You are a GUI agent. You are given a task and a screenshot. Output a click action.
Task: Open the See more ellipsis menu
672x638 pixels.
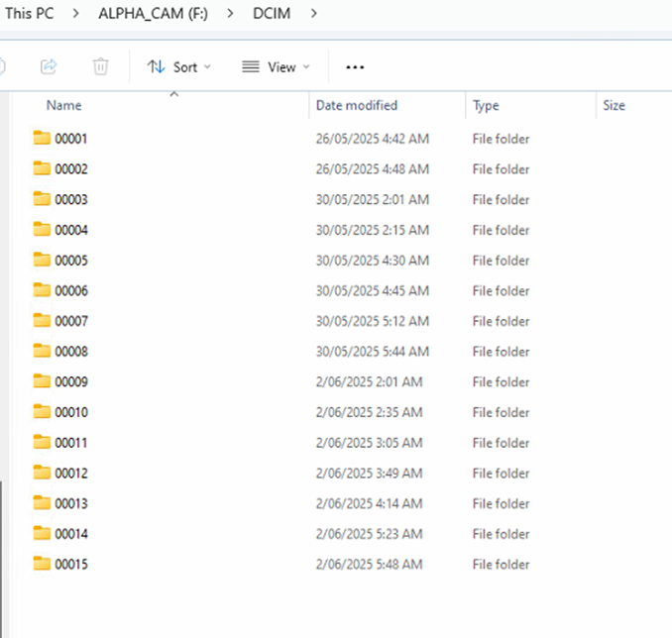click(x=355, y=66)
